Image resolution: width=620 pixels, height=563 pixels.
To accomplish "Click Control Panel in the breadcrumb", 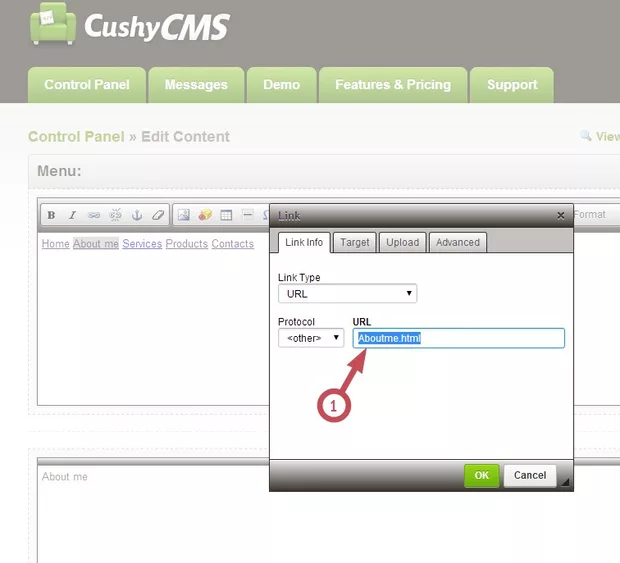I will pos(76,137).
